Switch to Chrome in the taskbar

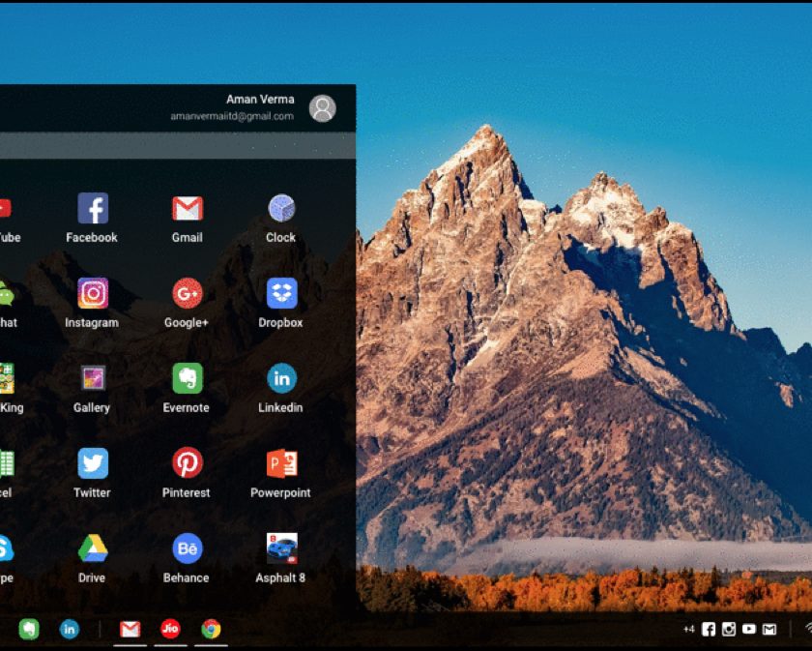tap(211, 630)
